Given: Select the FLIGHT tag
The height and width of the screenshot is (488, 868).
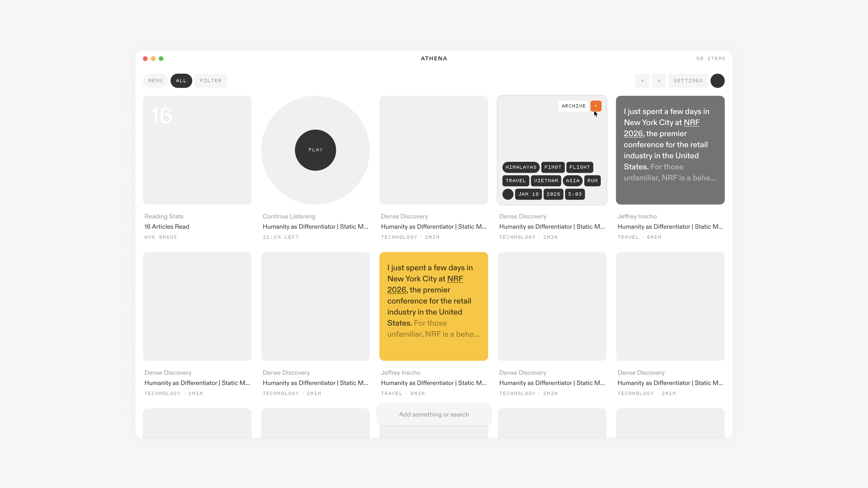Looking at the screenshot, I should tap(580, 167).
